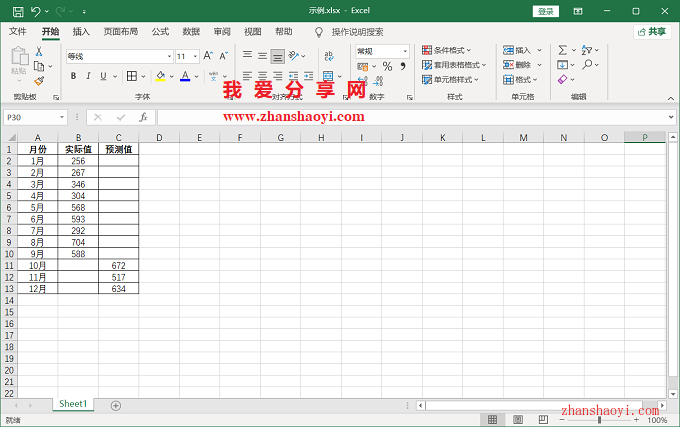Open the 文件 File menu

coord(18,32)
